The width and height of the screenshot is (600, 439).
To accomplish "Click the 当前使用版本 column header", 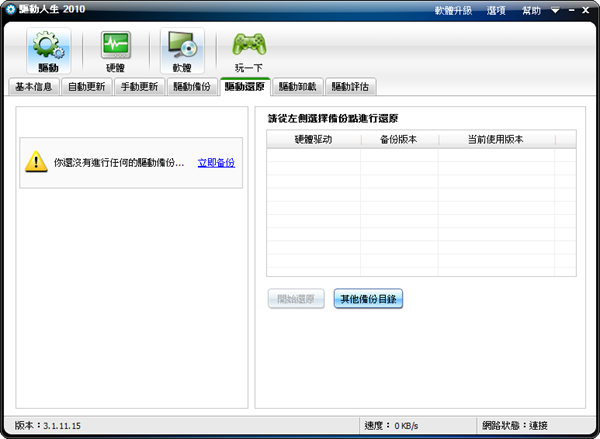I will coord(496,139).
